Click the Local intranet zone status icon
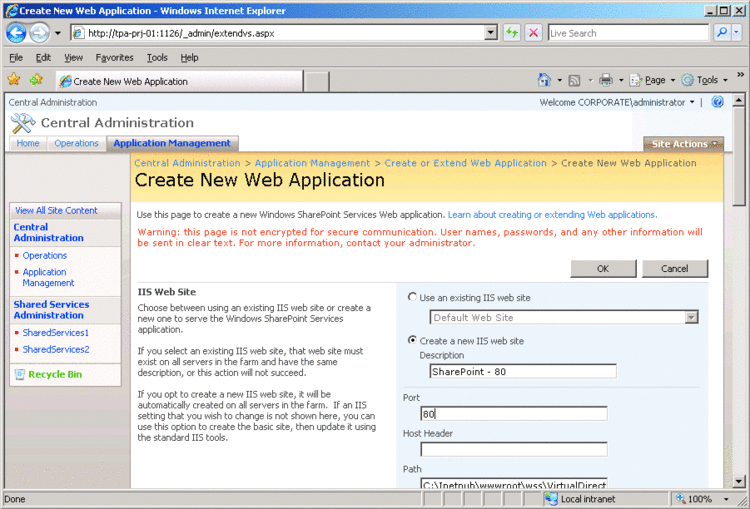750x509 pixels. tap(551, 499)
